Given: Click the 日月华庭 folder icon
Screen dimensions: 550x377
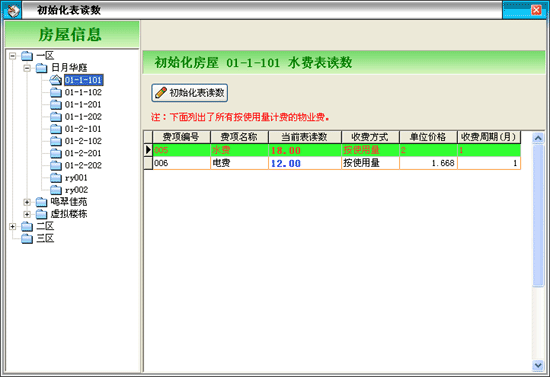Looking at the screenshot, I should (x=41, y=68).
